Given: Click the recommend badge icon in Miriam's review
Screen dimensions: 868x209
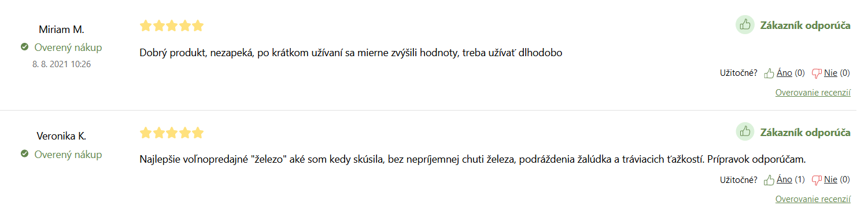Looking at the screenshot, I should (745, 25).
